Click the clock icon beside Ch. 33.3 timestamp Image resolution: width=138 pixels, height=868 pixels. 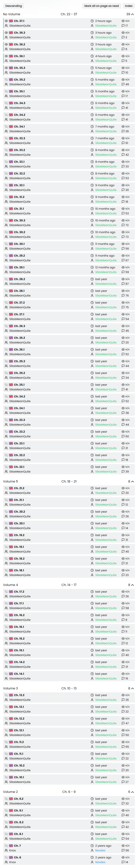(x=92, y=138)
